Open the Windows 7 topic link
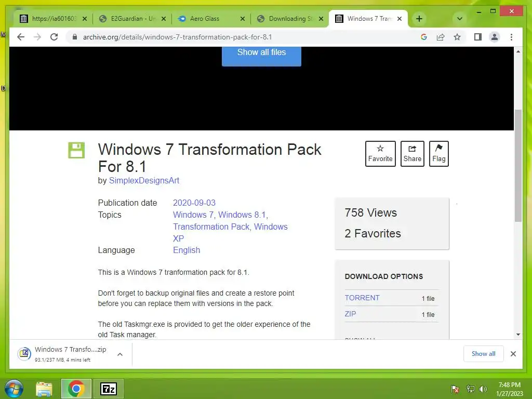 (x=193, y=215)
